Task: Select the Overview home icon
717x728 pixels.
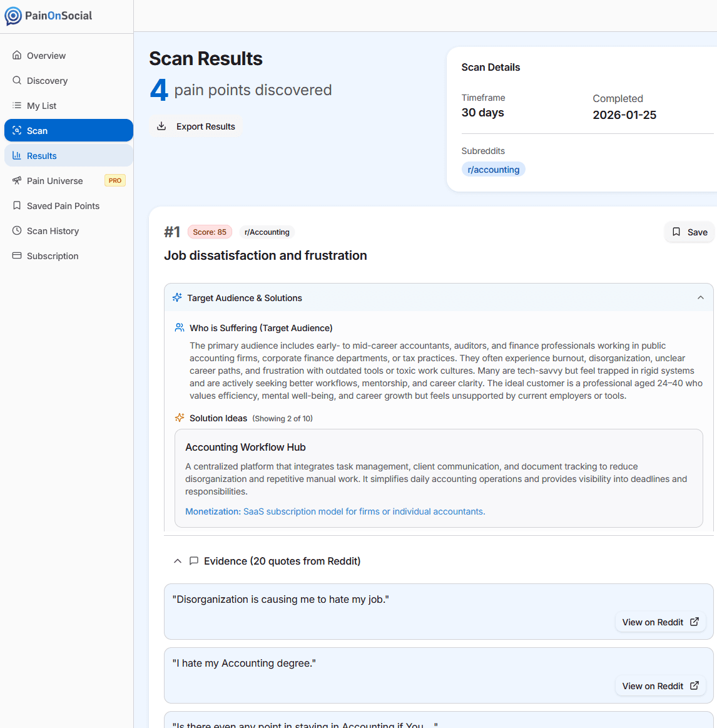Action: pyautogui.click(x=16, y=55)
